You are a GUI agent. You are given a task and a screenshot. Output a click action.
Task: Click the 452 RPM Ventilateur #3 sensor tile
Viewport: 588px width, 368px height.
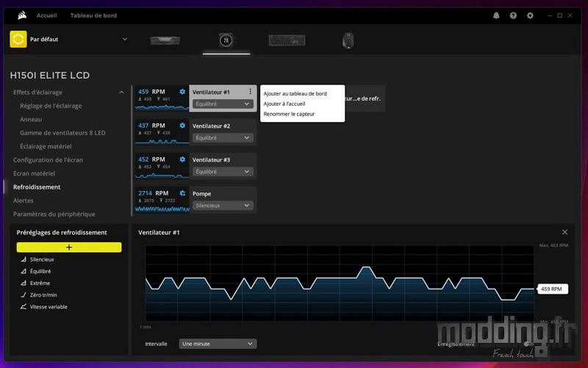click(162, 166)
